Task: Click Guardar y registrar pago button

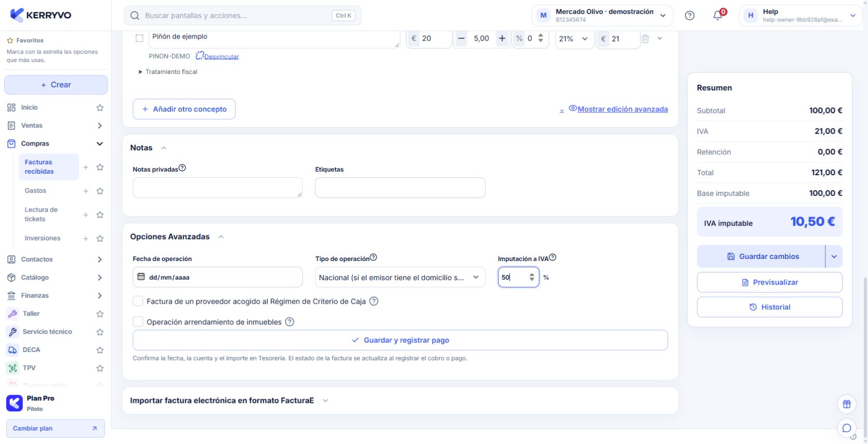Action: click(x=400, y=340)
